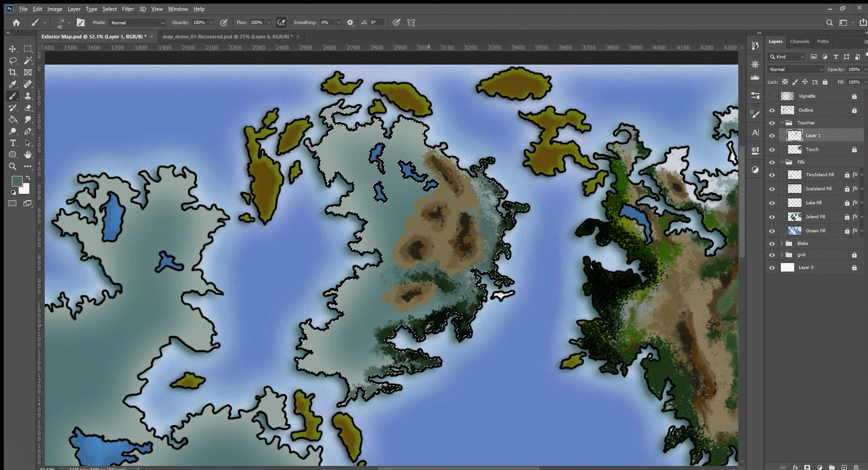The image size is (868, 470).
Task: Hide the Outline layer
Action: [772, 110]
